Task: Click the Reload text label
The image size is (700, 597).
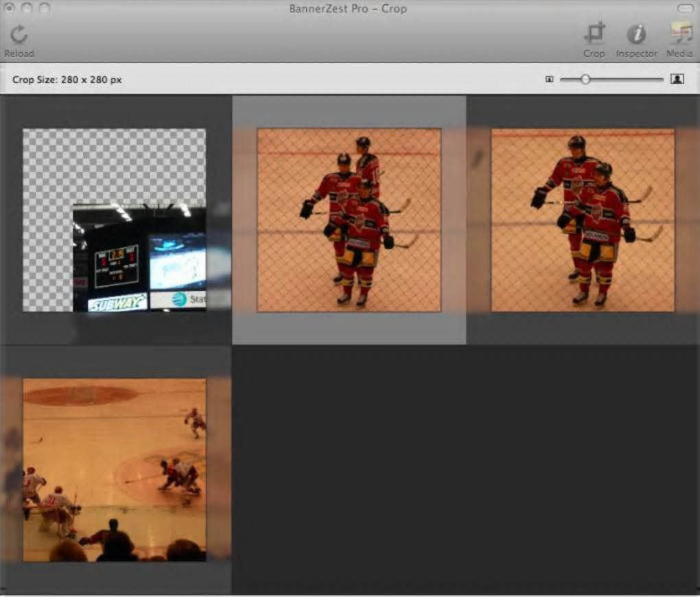Action: (19, 54)
